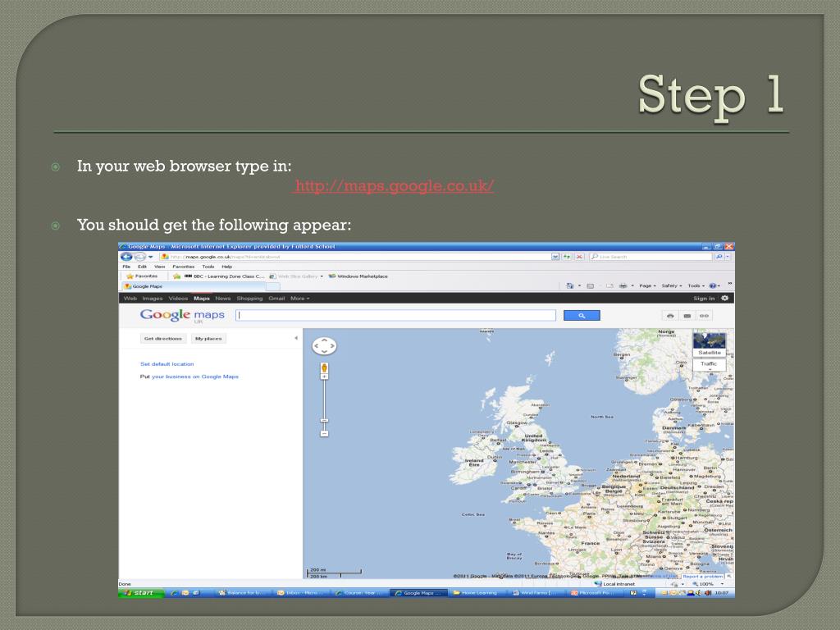Expand the Page dropdown in the command bar
The width and height of the screenshot is (840, 630).
coord(647,285)
